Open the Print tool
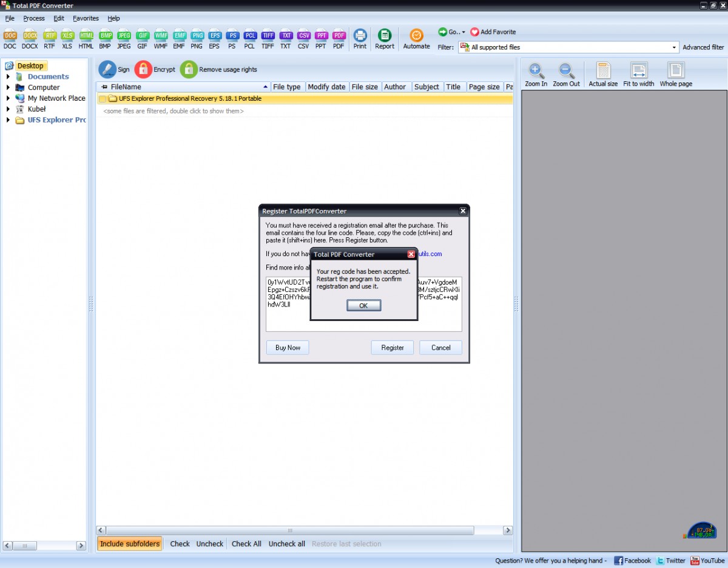This screenshot has width=728, height=568. click(x=360, y=36)
